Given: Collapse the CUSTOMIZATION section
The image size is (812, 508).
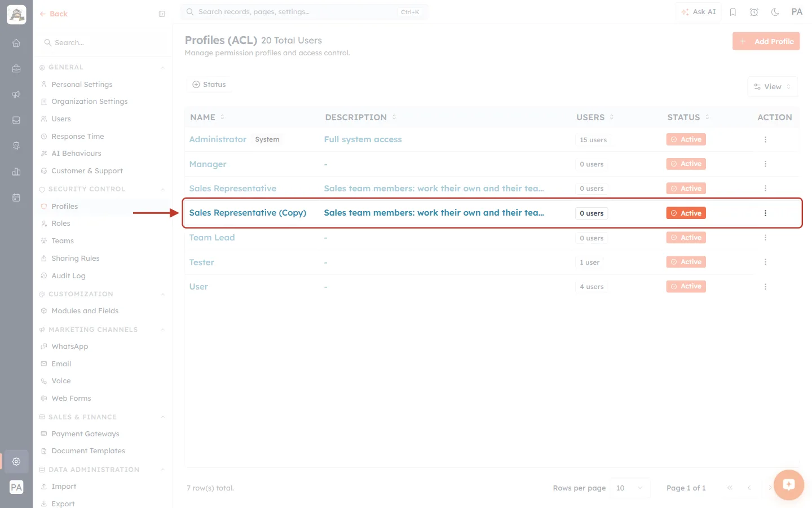Looking at the screenshot, I should 162,295.
